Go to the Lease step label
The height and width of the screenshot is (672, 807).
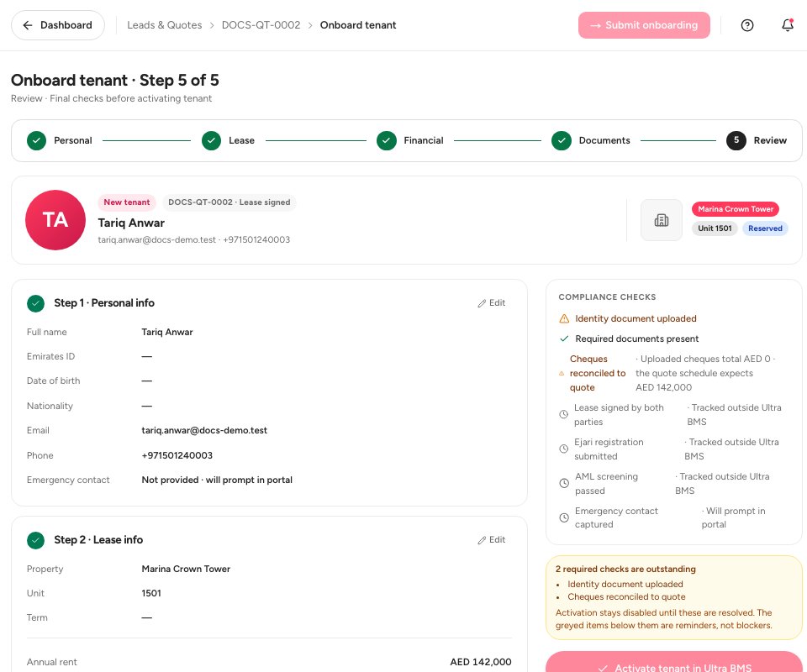[242, 140]
